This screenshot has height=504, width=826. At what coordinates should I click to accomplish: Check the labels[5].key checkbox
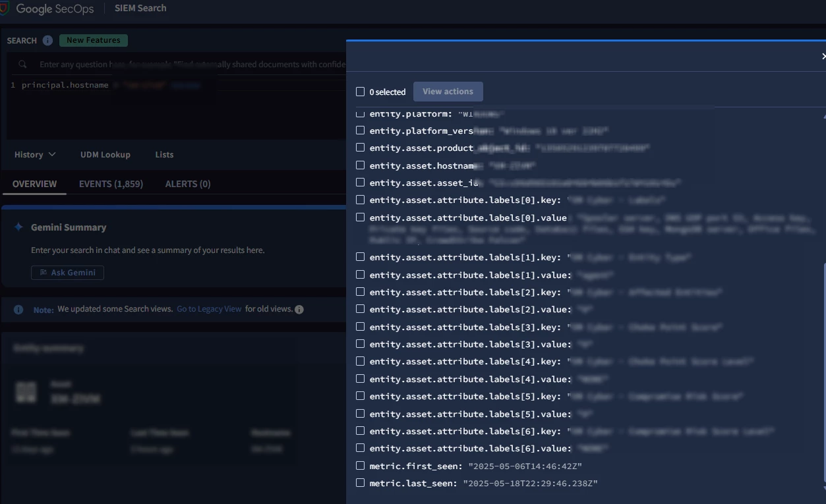tap(360, 396)
